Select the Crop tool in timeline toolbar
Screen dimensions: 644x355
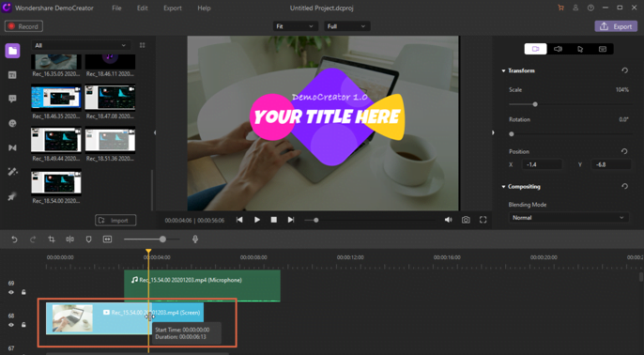pyautogui.click(x=52, y=239)
